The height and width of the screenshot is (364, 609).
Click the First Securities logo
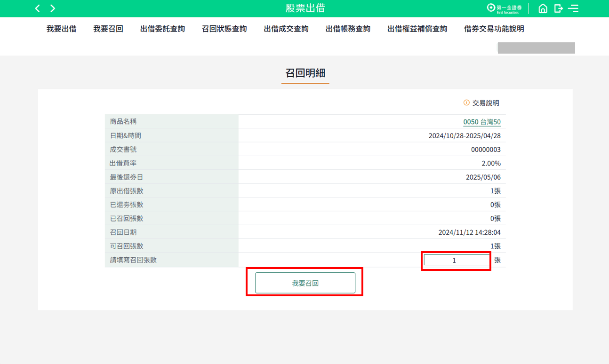click(x=504, y=8)
